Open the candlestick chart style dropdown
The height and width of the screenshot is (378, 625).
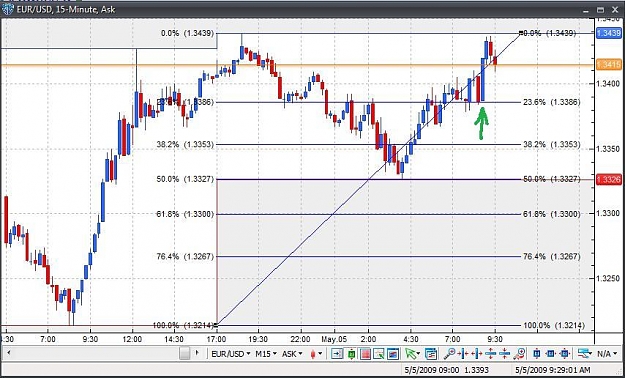click(315, 354)
